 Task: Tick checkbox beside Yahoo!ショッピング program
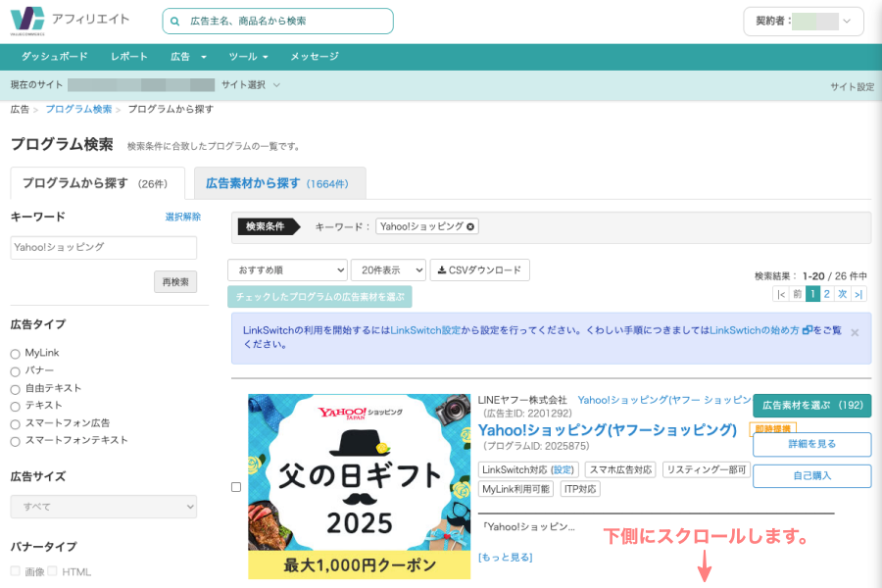coord(236,487)
